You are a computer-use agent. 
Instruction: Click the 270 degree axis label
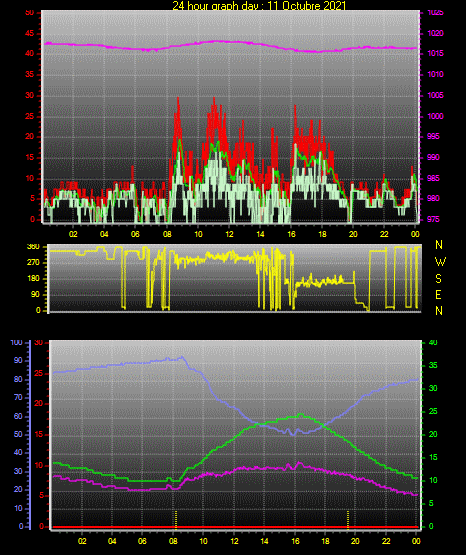tap(33, 263)
